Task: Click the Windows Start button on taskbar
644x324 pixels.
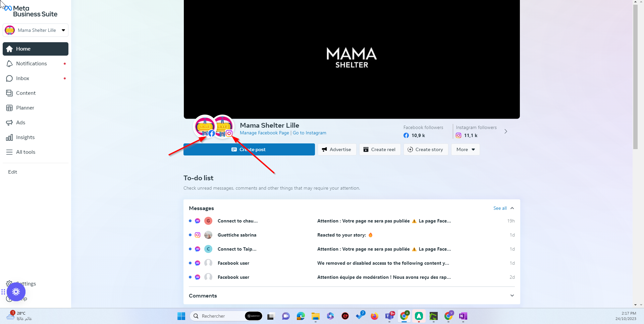Action: pos(181,316)
